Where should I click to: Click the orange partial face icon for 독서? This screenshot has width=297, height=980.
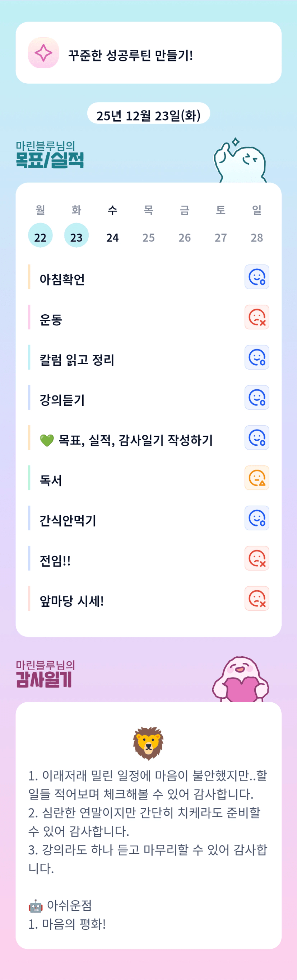[257, 478]
